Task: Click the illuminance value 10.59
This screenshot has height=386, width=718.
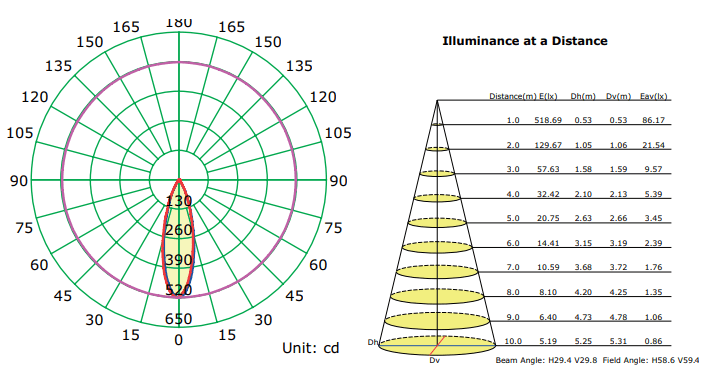Action: [548, 267]
